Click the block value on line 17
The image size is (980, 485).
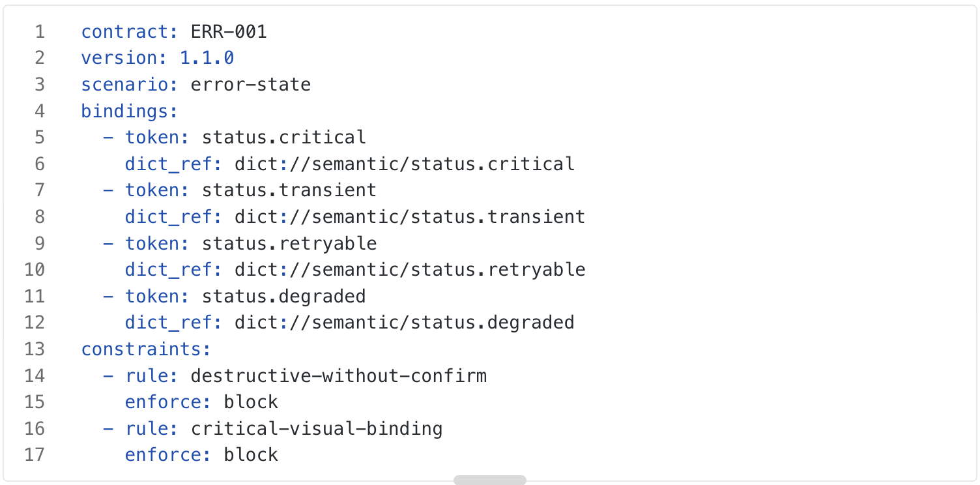(x=251, y=454)
